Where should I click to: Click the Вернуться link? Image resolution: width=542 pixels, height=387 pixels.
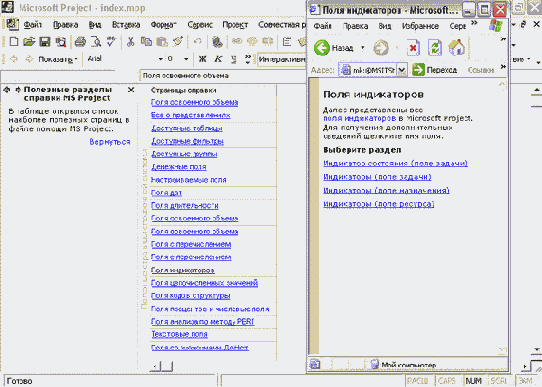click(x=110, y=142)
